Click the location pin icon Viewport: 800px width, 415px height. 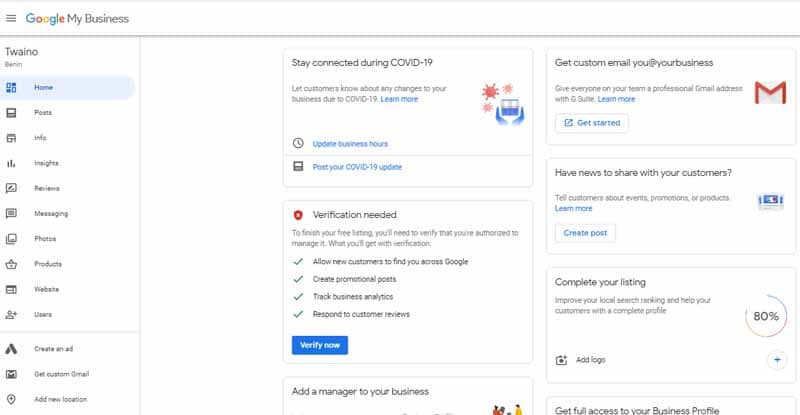[11, 399]
